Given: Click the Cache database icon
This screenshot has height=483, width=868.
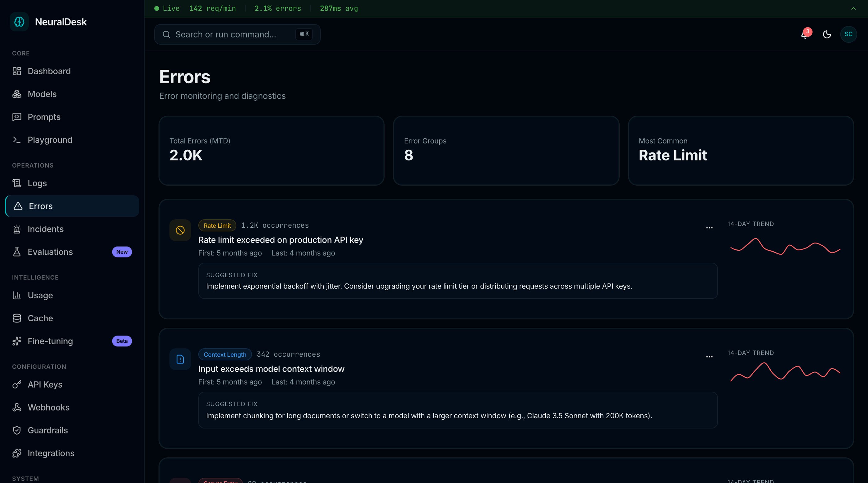Looking at the screenshot, I should coord(17,318).
